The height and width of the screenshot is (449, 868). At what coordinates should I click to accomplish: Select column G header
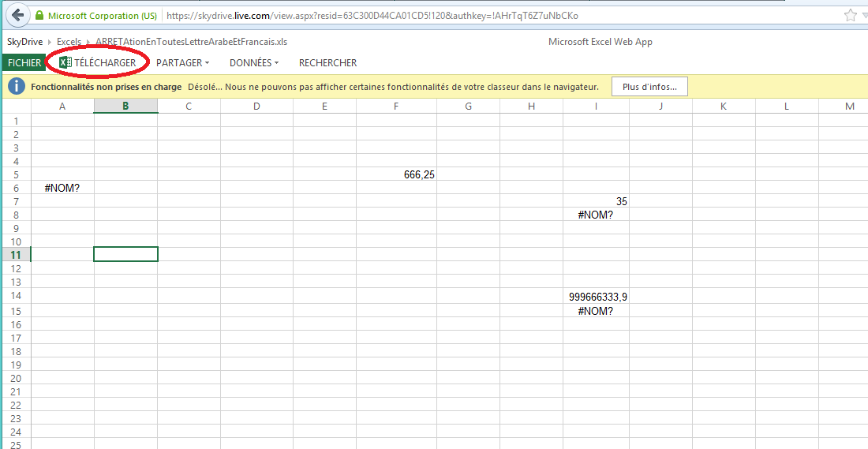pos(468,107)
